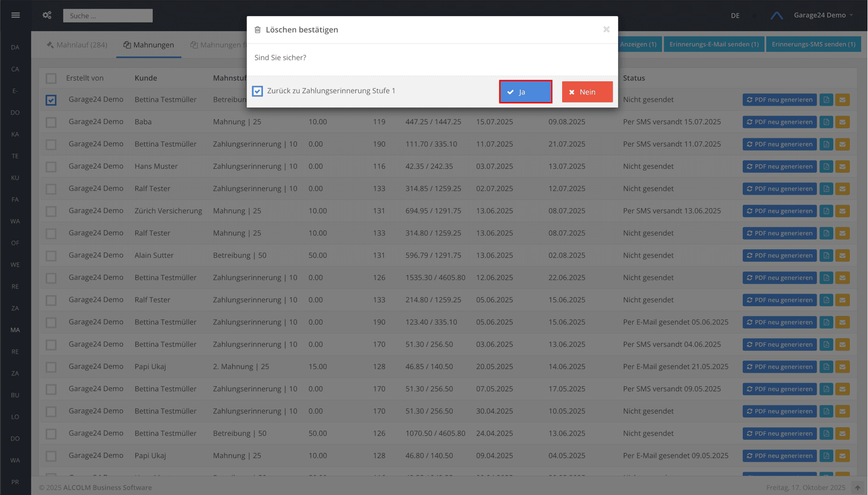
Task: Check the Alain Sutter row checkbox
Action: (x=51, y=256)
